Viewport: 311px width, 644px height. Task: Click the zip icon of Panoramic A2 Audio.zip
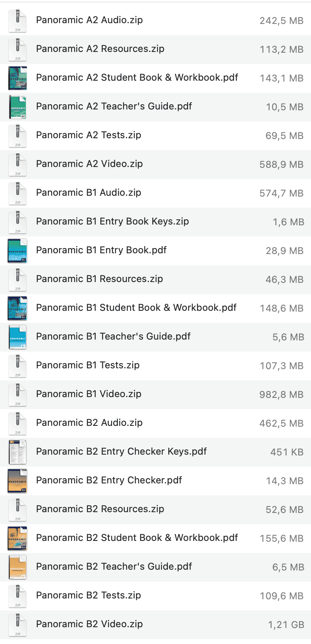[x=18, y=21]
